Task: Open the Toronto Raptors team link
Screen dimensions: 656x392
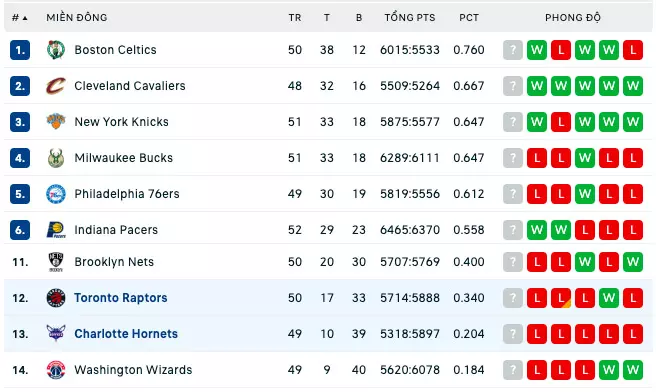Action: click(120, 298)
